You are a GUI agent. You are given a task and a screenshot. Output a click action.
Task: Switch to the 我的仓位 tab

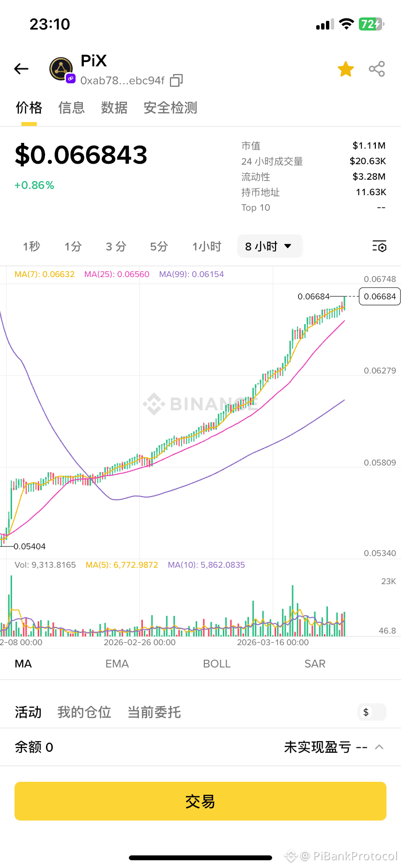84,712
